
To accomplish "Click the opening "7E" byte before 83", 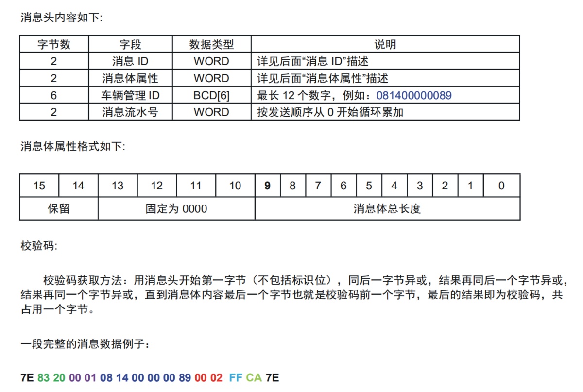I will pos(27,378).
